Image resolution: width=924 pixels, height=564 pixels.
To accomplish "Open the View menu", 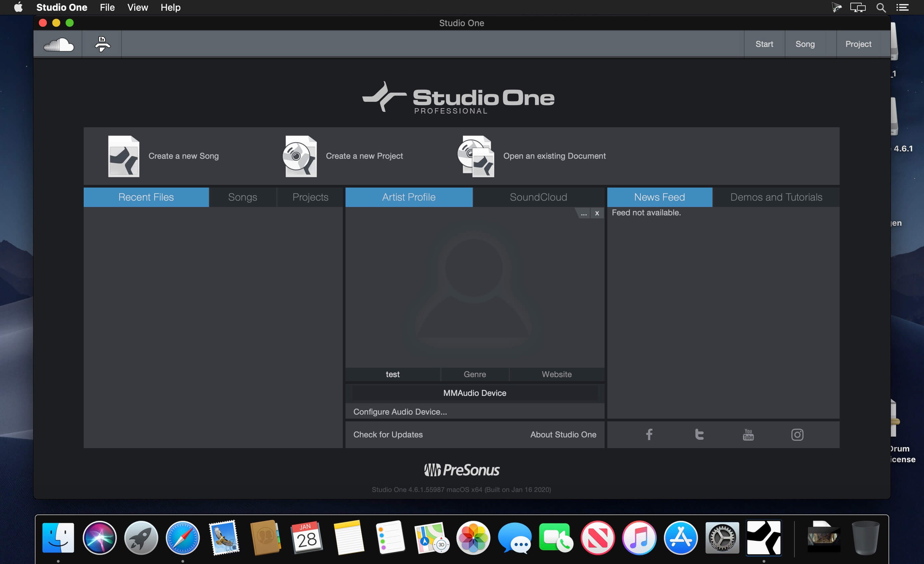I will pos(138,7).
